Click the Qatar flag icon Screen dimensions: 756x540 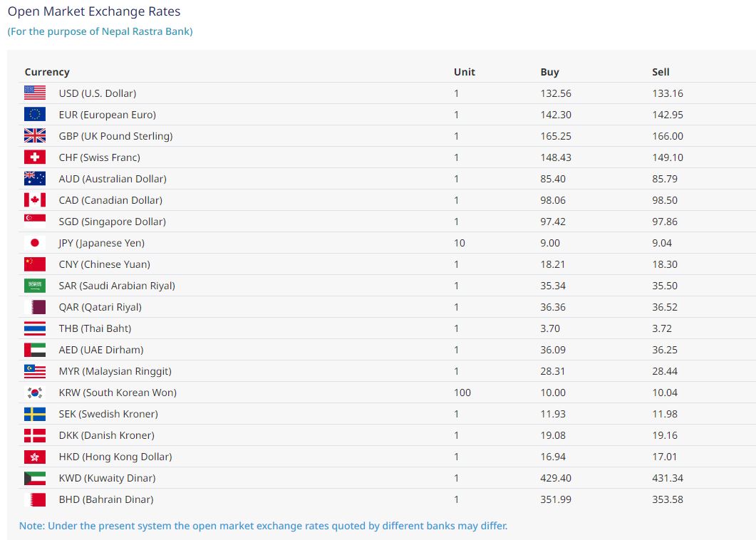pos(35,306)
